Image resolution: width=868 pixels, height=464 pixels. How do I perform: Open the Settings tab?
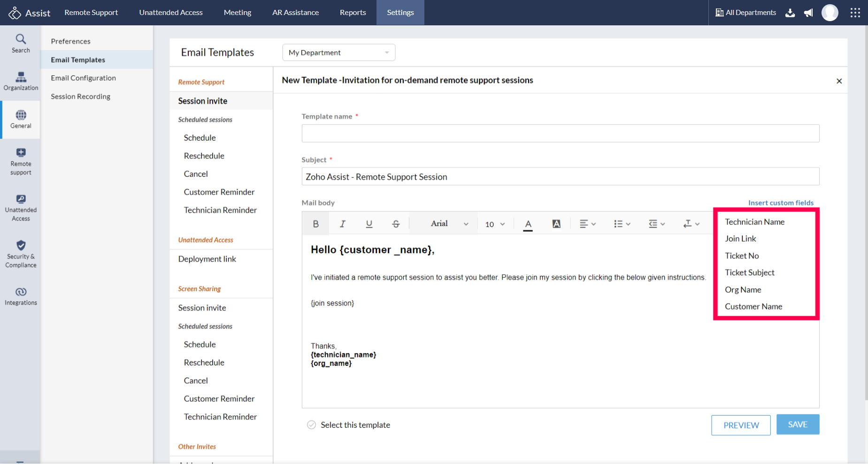click(400, 13)
